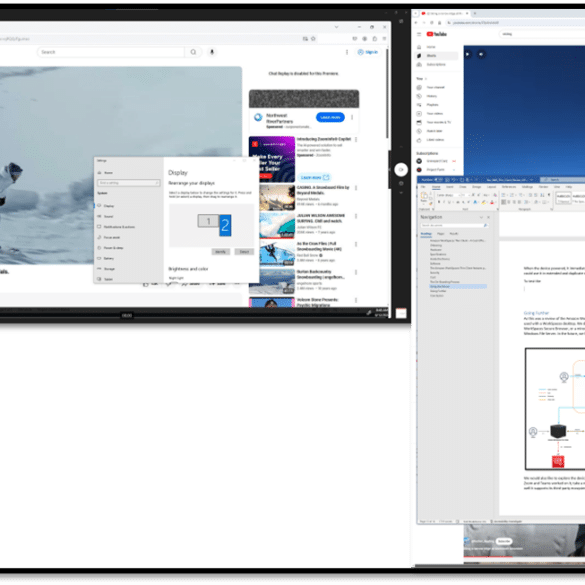Open options menu for Northwest RiverPartners ad
Screen dimensions: 585x585
coord(352,117)
